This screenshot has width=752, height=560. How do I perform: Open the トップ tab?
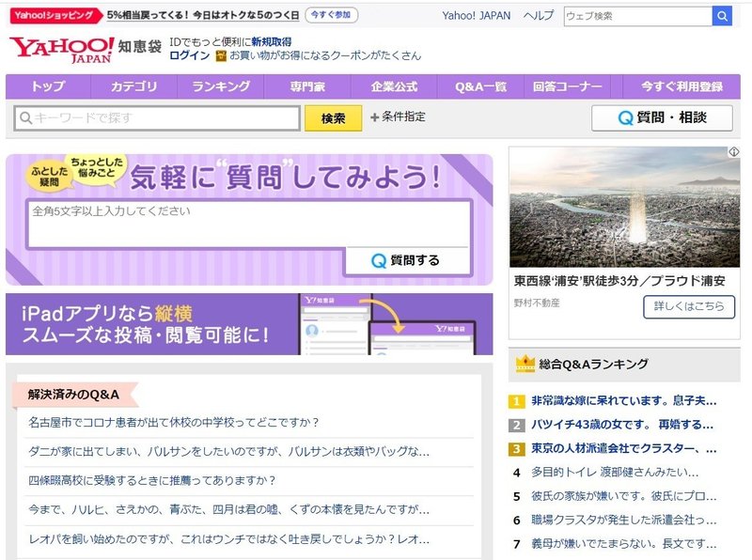pyautogui.click(x=48, y=86)
